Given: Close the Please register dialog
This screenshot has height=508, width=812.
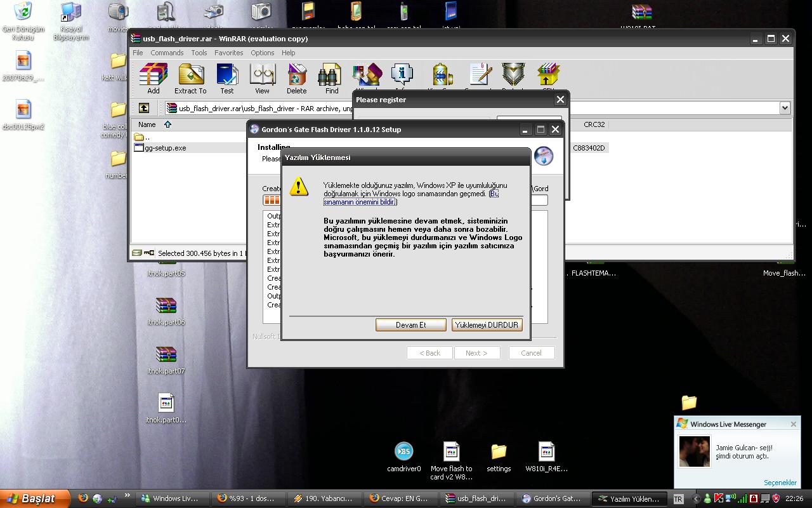Looking at the screenshot, I should (560, 100).
